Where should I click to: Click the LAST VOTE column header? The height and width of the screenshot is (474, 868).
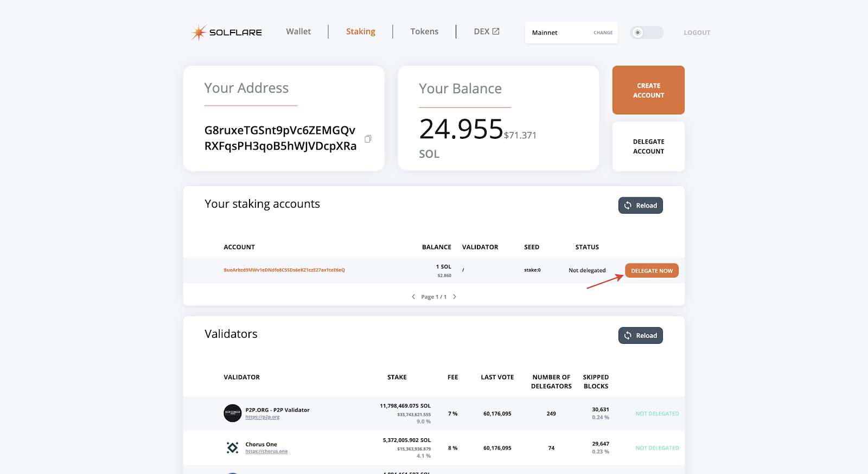point(497,377)
